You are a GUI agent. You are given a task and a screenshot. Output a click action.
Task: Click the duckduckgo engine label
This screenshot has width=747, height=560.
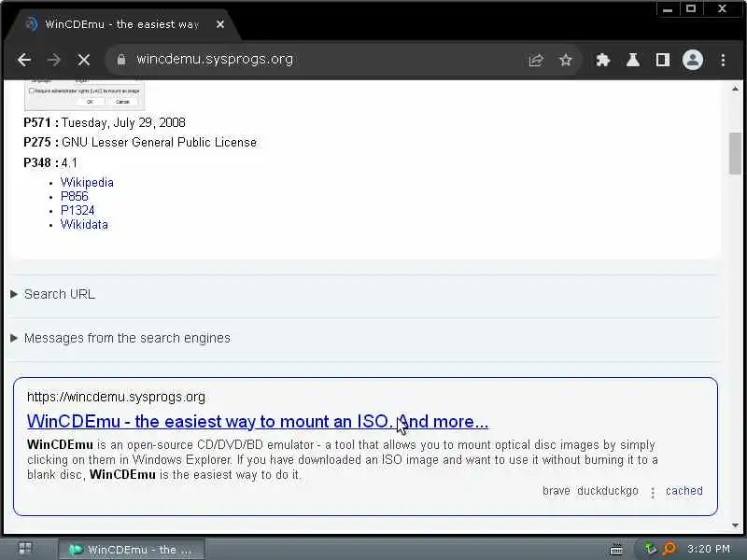coord(608,491)
